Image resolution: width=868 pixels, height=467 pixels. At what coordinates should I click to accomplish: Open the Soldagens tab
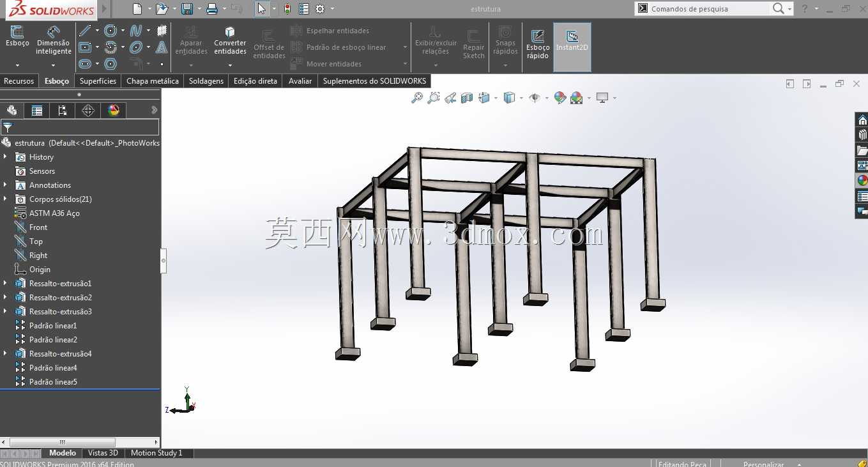pos(206,81)
